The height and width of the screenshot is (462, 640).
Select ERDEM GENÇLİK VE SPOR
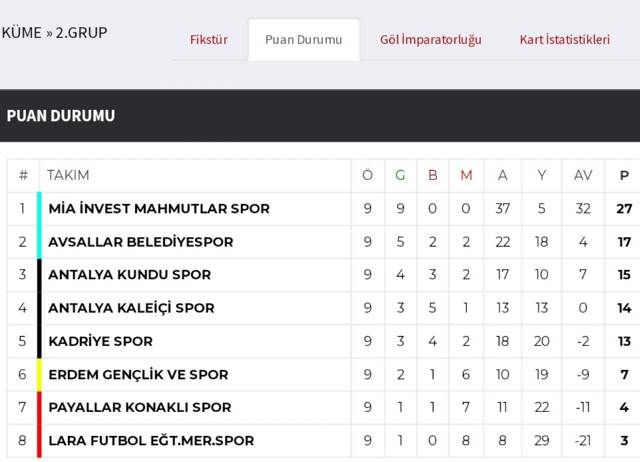(138, 374)
